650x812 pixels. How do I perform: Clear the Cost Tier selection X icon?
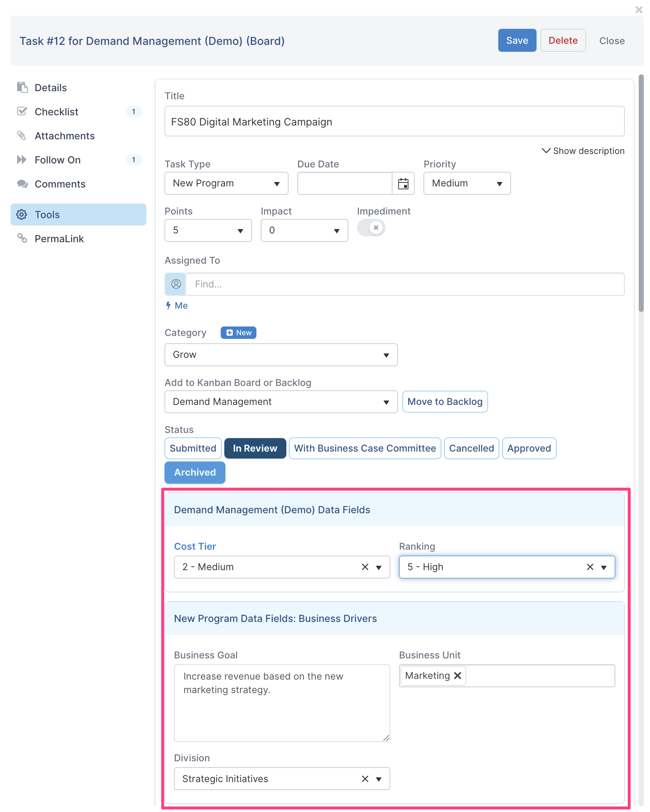365,567
